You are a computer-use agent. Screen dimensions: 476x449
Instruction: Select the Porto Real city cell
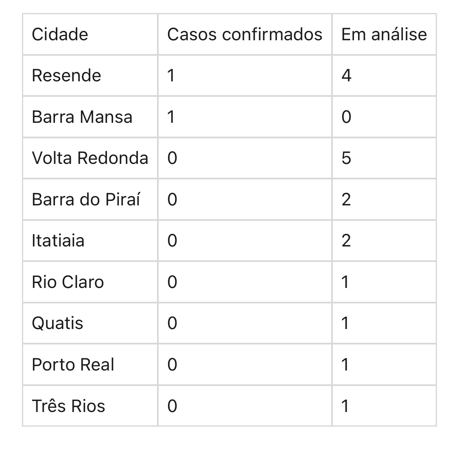(73, 365)
